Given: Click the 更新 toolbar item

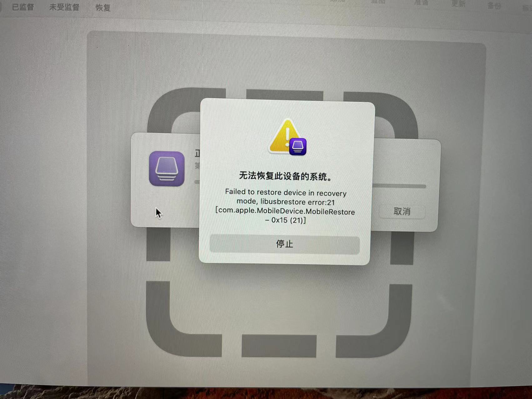Looking at the screenshot, I should [x=458, y=4].
